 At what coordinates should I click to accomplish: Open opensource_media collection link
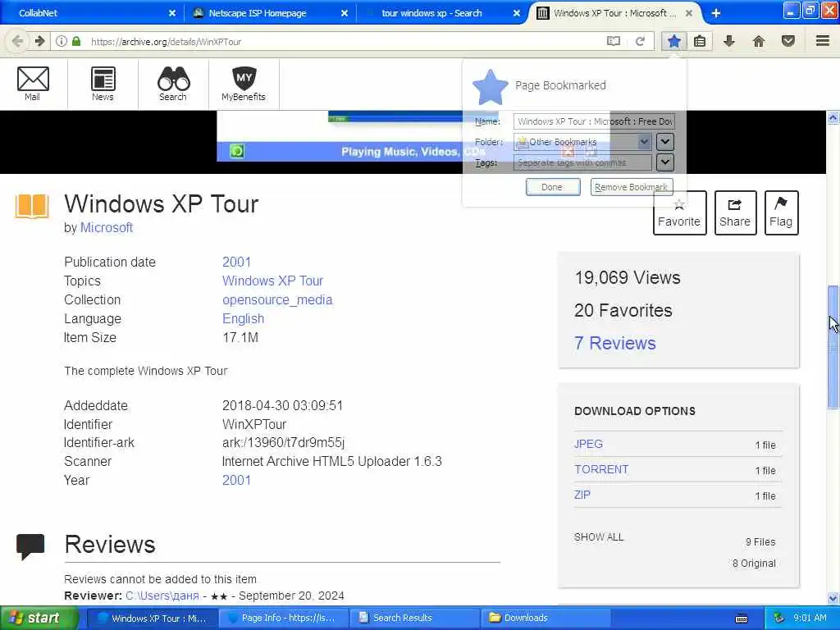click(x=277, y=299)
